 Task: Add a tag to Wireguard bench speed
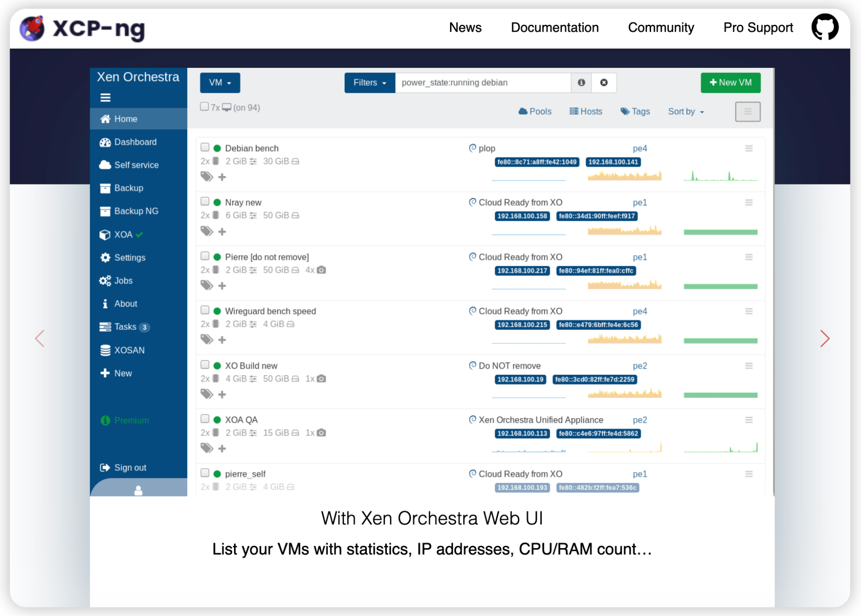[222, 340]
